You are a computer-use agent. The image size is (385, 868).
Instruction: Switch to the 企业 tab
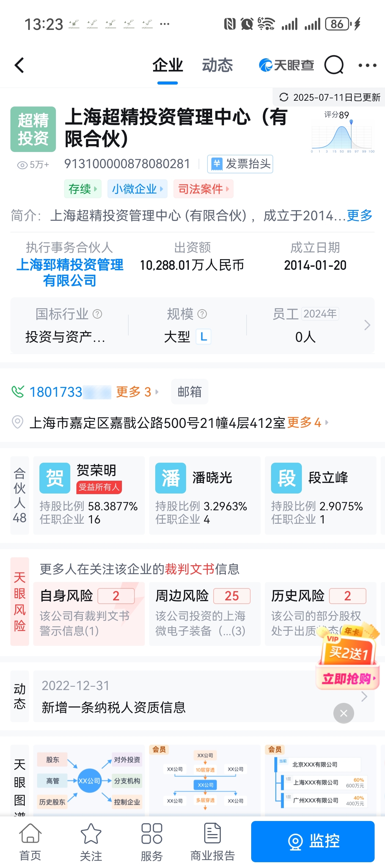pyautogui.click(x=167, y=65)
